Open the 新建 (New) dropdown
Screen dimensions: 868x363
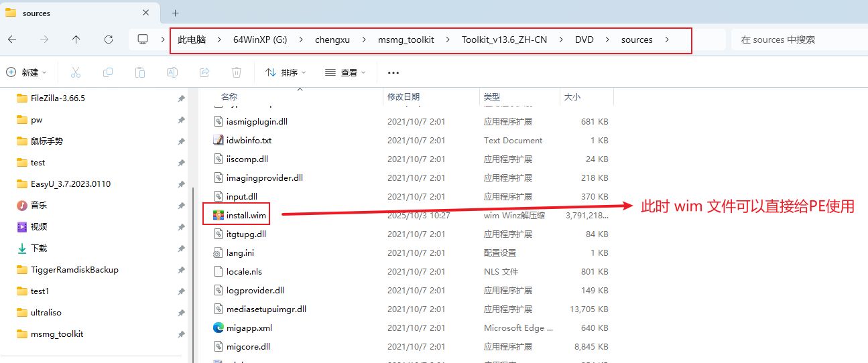tap(27, 72)
